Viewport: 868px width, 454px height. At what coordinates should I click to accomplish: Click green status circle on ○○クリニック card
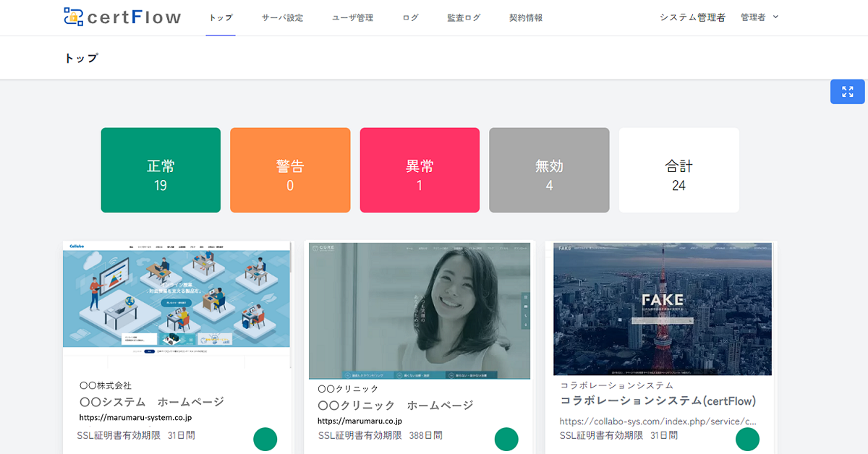click(506, 439)
